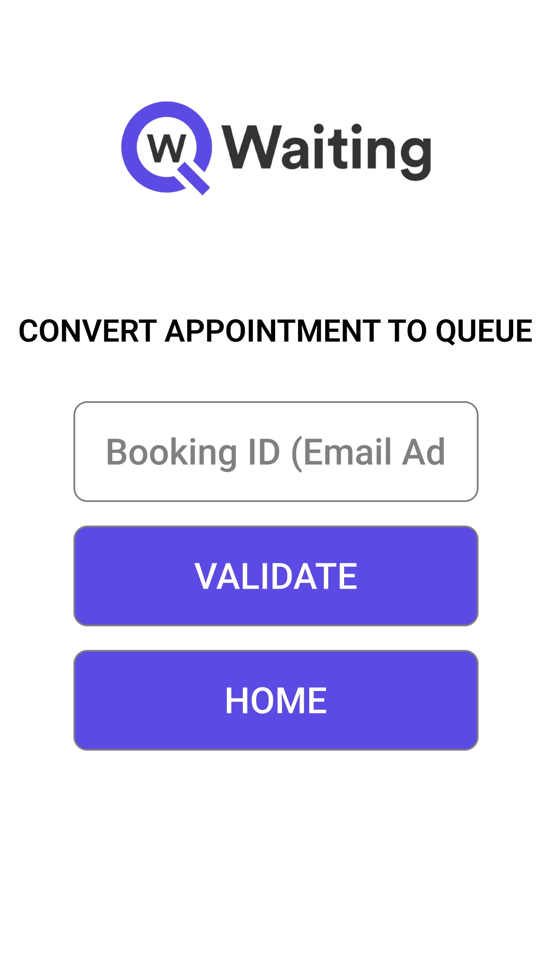
Task: Click the Booking ID input field
Action: pos(276,452)
